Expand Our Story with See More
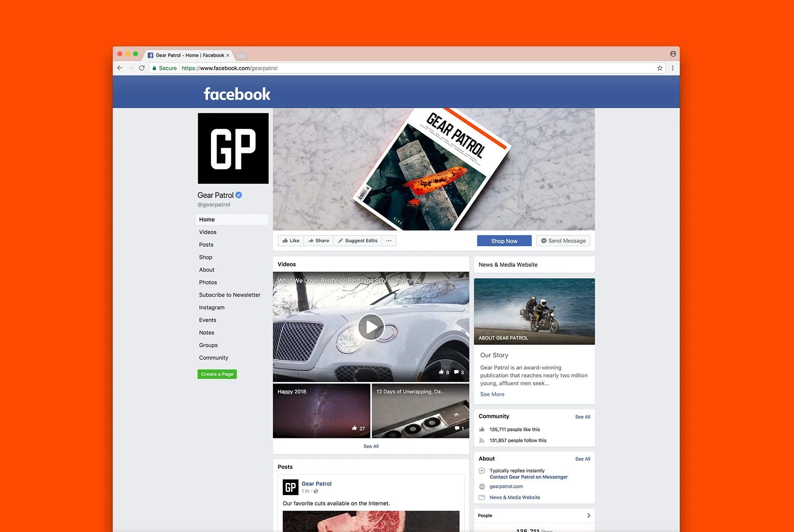Image resolution: width=794 pixels, height=532 pixels. point(492,394)
